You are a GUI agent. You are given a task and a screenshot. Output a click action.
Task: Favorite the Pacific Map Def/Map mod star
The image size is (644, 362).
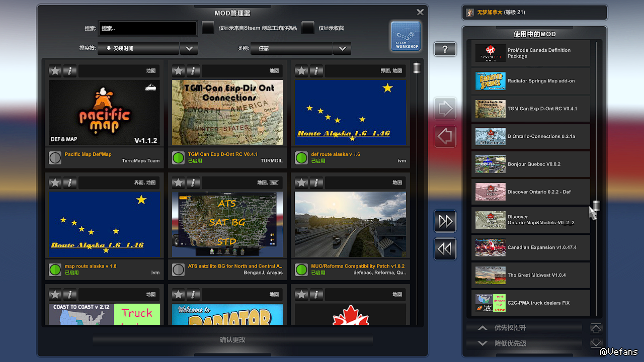click(x=55, y=71)
